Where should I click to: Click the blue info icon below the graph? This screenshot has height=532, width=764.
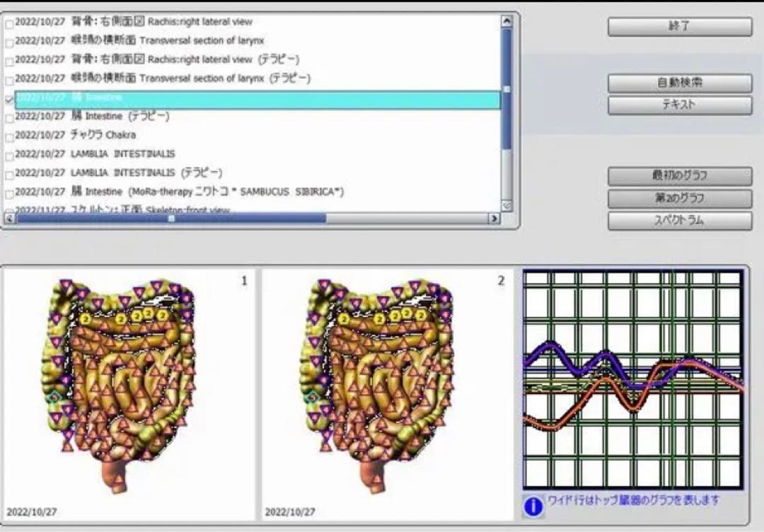pos(535,507)
